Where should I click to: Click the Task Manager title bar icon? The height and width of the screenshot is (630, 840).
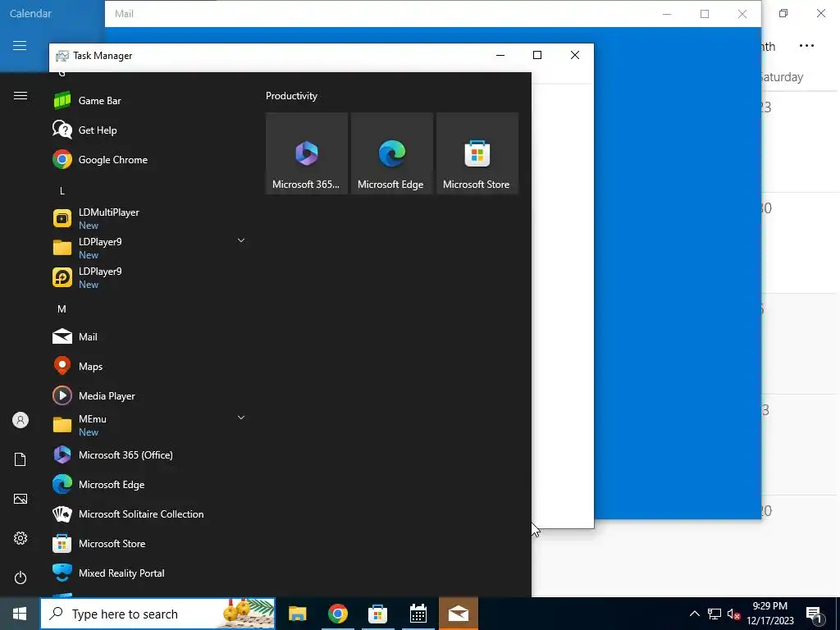(x=62, y=56)
